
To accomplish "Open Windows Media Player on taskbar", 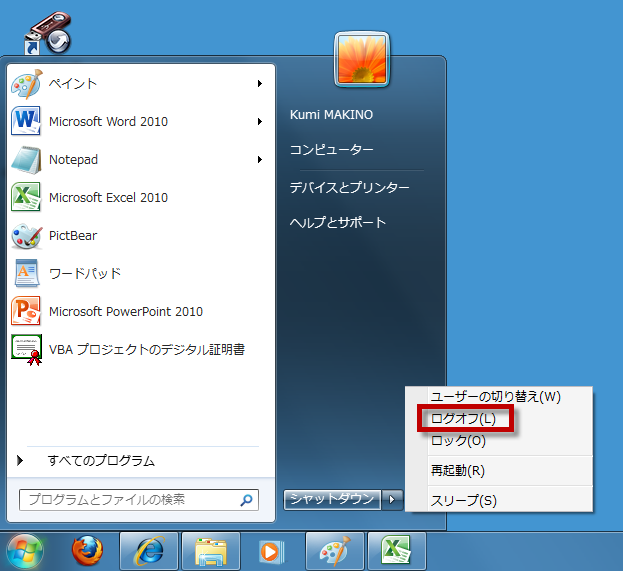I will point(271,552).
